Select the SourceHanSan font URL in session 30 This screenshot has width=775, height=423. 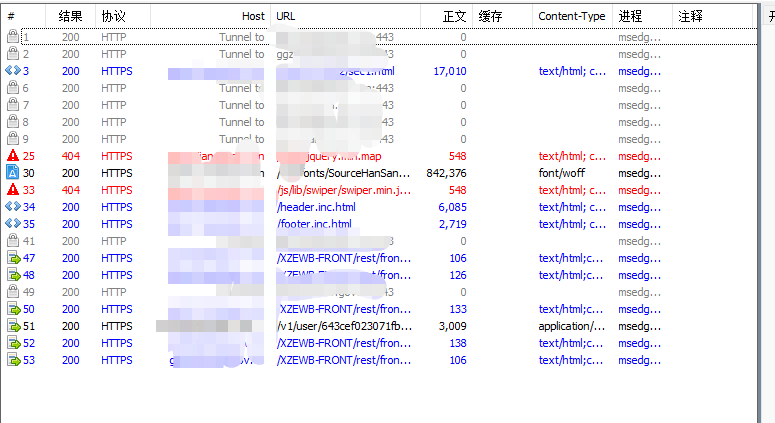(344, 173)
